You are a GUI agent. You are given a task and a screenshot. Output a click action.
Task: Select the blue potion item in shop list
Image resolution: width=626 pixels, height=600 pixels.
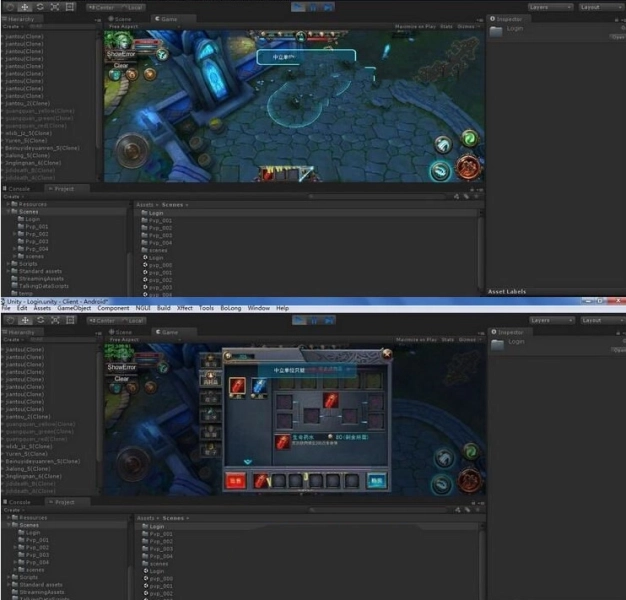[259, 386]
